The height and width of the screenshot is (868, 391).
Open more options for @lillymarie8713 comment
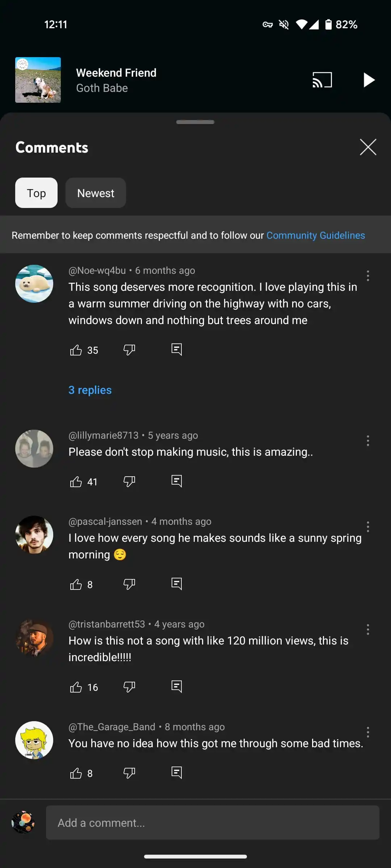point(368,441)
